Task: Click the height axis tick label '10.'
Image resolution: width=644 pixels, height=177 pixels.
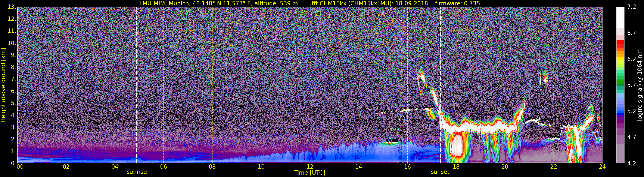Action: pyautogui.click(x=12, y=43)
